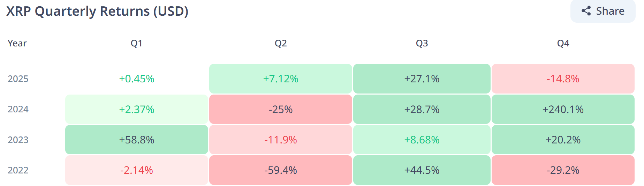Click the +240.1% cell for Q4 2024
Screen dimensions: 644x186
(x=563, y=109)
